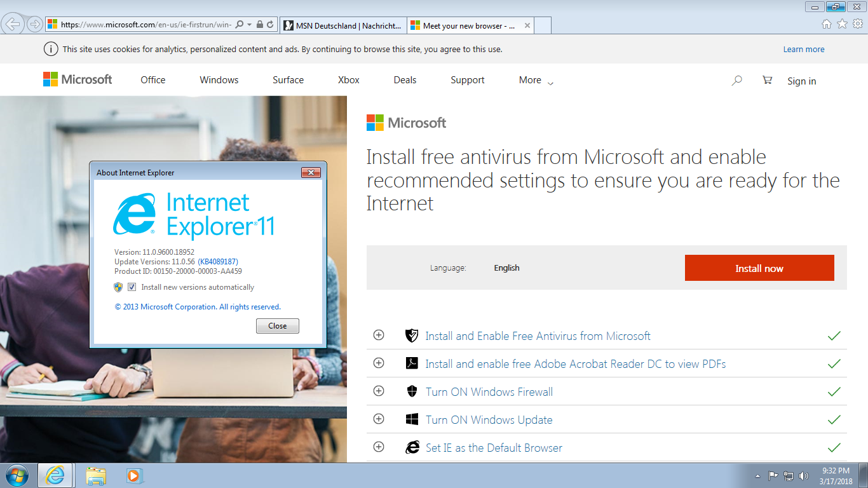Select the Meet your new browser tab
The height and width of the screenshot is (488, 868).
470,26
